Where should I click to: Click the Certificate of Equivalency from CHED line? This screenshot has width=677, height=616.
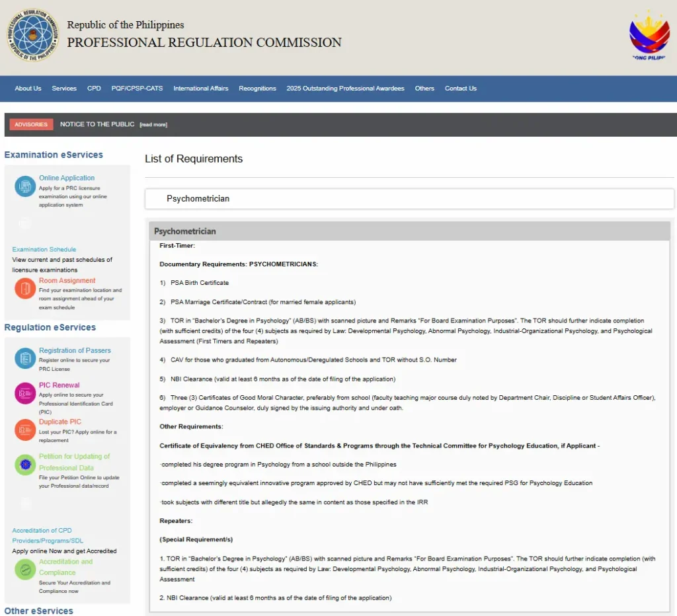coord(379,446)
